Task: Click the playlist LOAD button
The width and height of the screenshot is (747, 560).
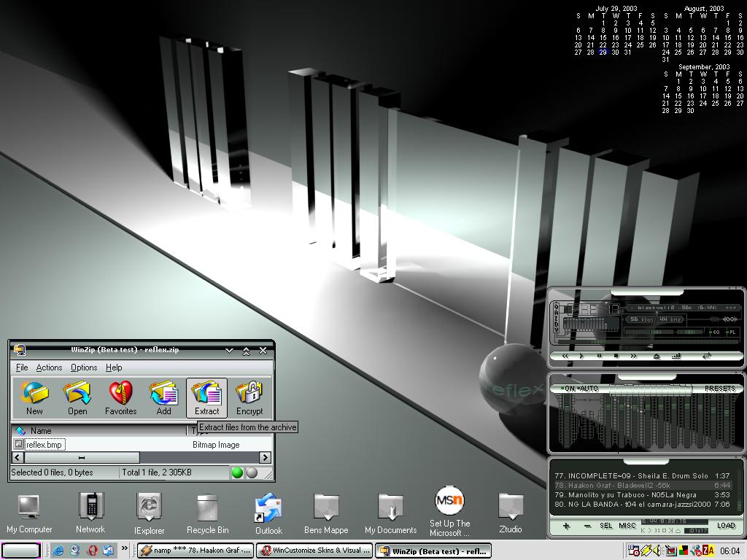Action: [x=726, y=526]
